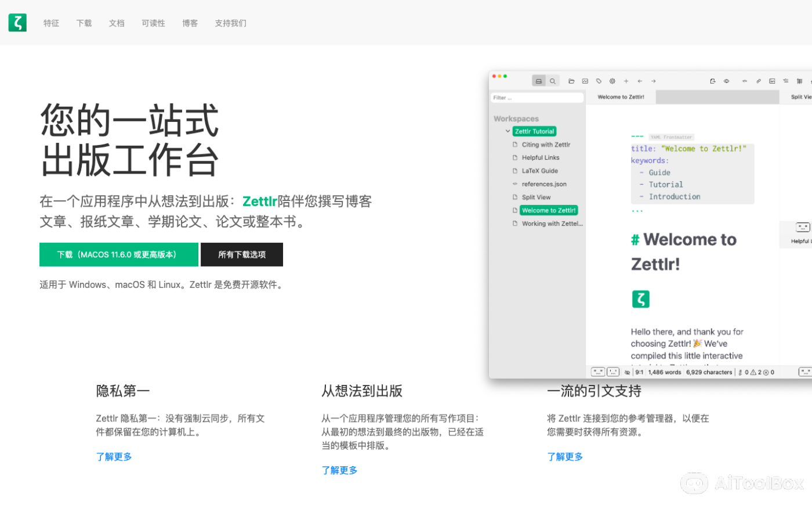The width and height of the screenshot is (812, 508).
Task: Click the export/share icon in toolbar
Action: point(712,81)
